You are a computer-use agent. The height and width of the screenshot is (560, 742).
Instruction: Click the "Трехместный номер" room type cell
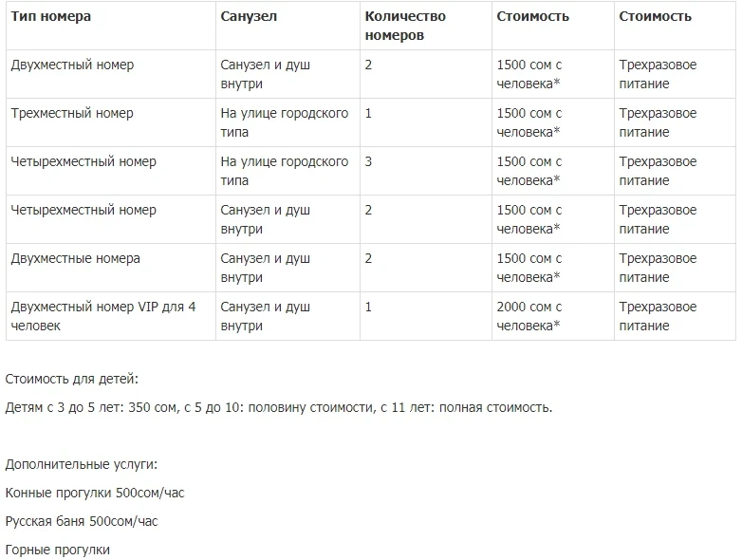(x=72, y=113)
